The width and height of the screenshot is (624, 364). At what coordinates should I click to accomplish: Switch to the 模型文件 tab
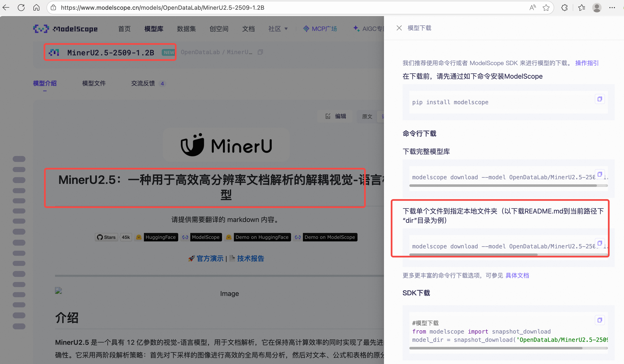[x=94, y=83]
